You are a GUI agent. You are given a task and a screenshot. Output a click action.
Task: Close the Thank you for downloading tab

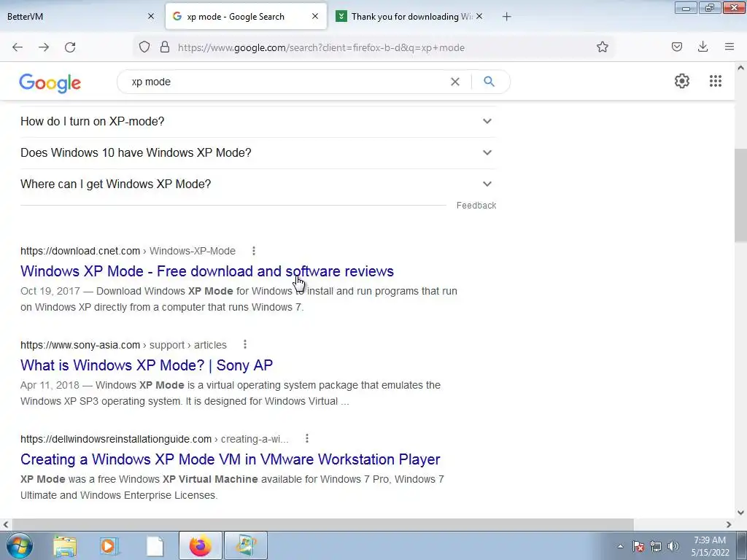pos(479,16)
